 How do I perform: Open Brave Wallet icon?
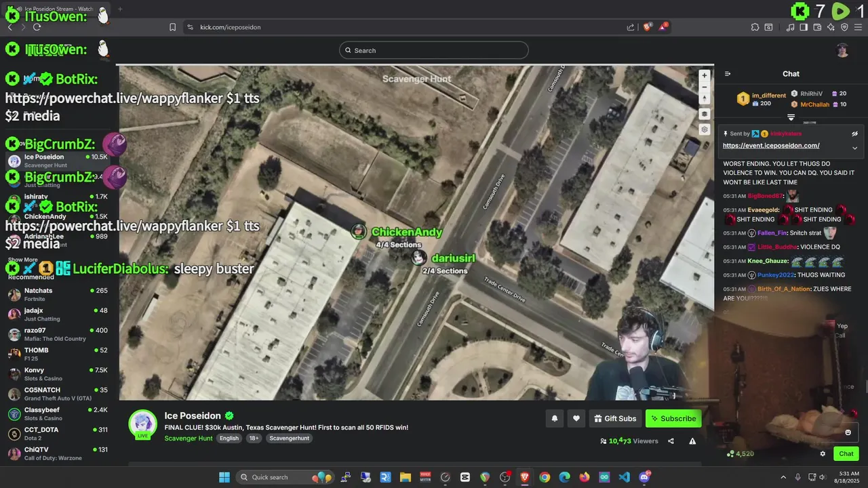817,27
